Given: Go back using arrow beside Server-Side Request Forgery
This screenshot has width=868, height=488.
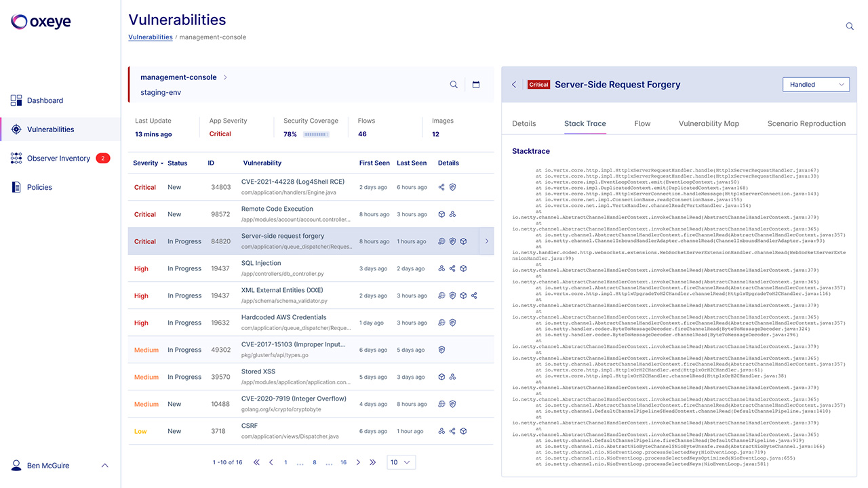Looking at the screenshot, I should click(514, 85).
